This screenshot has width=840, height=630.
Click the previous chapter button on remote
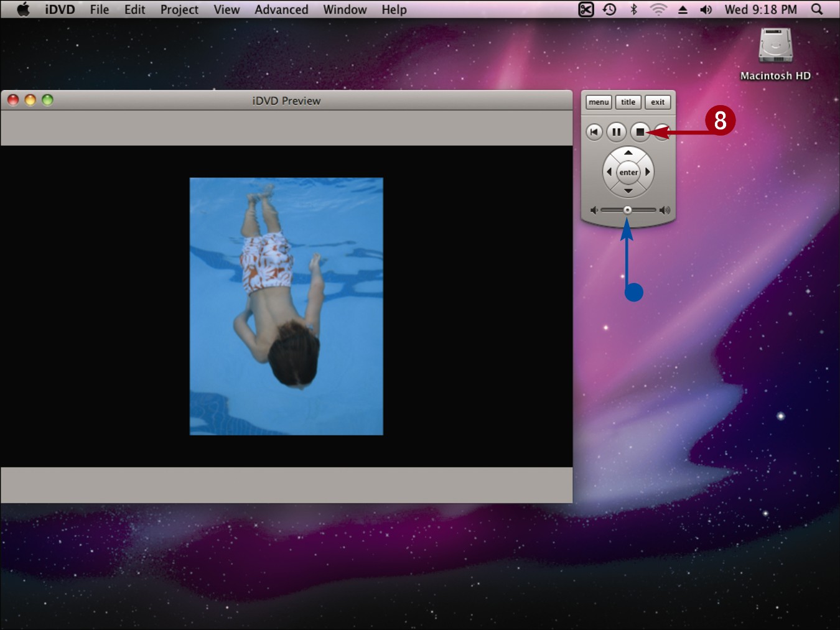(x=594, y=132)
